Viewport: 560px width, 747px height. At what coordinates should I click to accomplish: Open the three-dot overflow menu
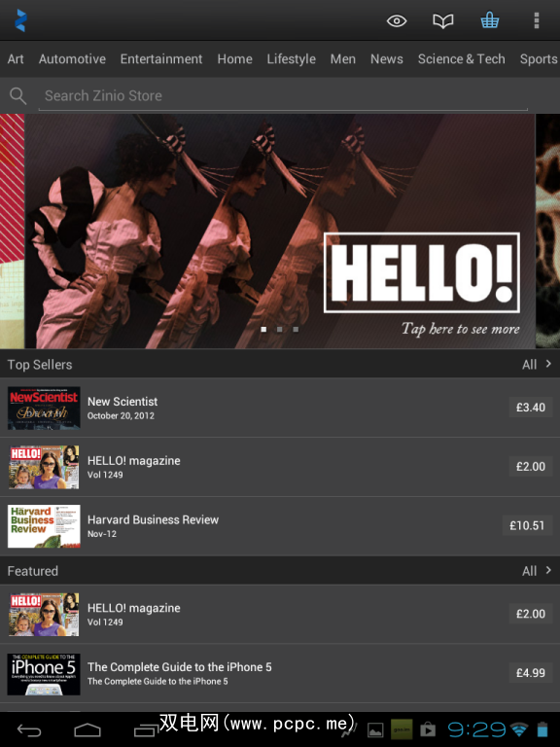pyautogui.click(x=537, y=20)
